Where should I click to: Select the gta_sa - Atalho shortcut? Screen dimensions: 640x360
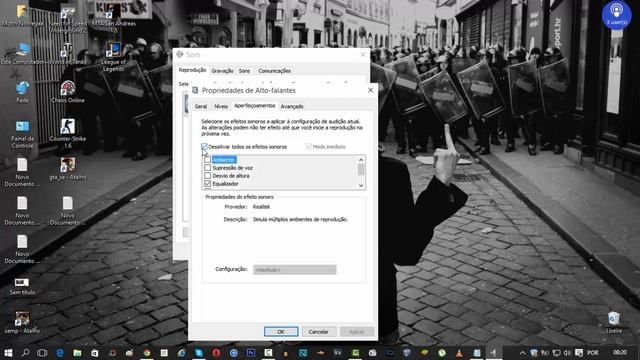tap(68, 169)
